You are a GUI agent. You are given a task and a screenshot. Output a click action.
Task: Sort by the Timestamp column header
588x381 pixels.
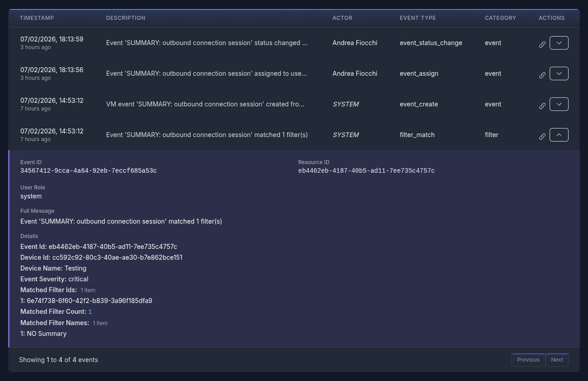click(x=37, y=18)
